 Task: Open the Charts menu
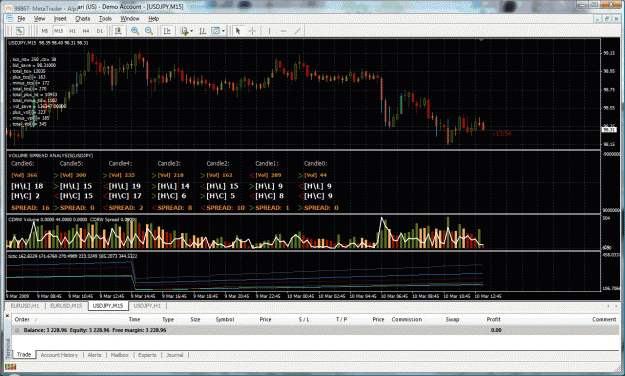pyautogui.click(x=83, y=19)
